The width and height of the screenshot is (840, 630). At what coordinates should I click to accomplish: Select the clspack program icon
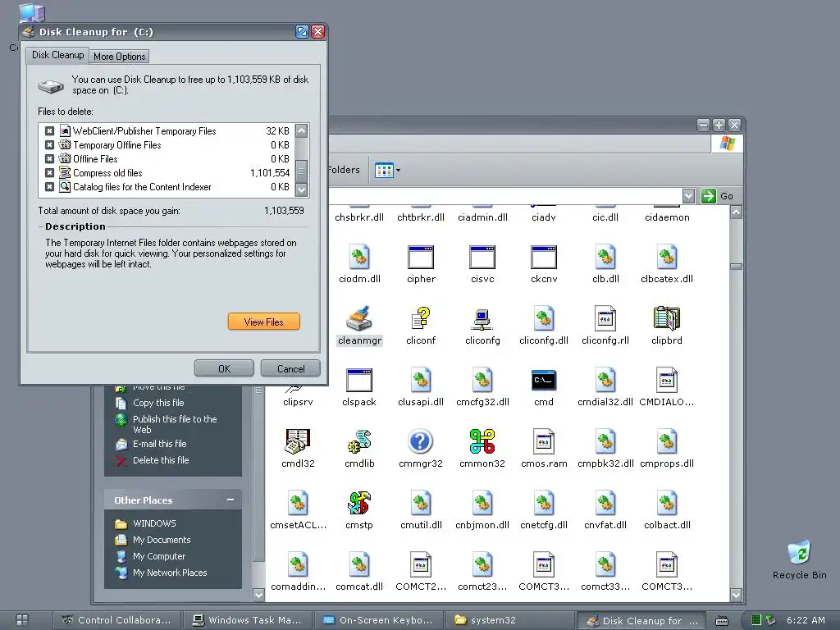point(359,381)
